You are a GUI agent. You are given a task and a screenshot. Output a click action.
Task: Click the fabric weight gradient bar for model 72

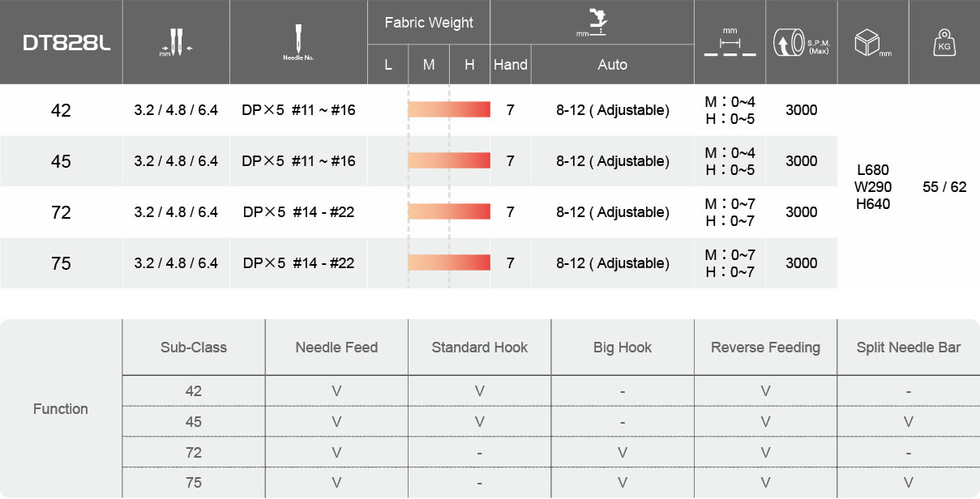[449, 212]
